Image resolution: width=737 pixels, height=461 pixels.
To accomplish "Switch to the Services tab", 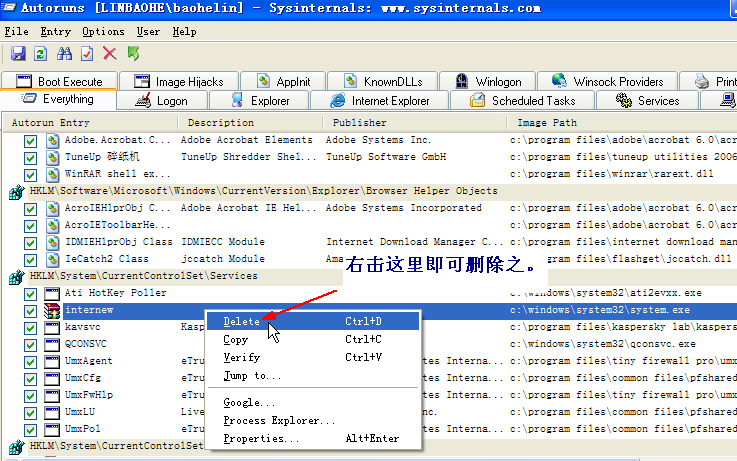I will click(x=647, y=101).
